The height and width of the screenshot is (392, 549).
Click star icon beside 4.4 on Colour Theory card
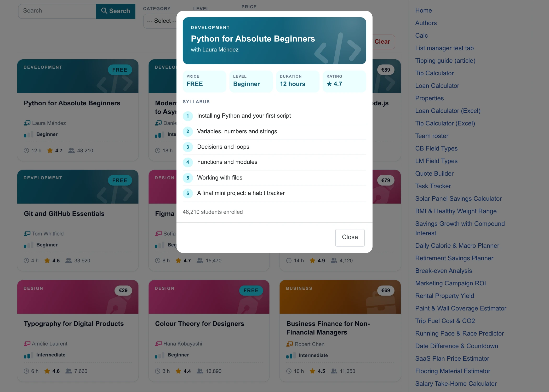(x=178, y=371)
